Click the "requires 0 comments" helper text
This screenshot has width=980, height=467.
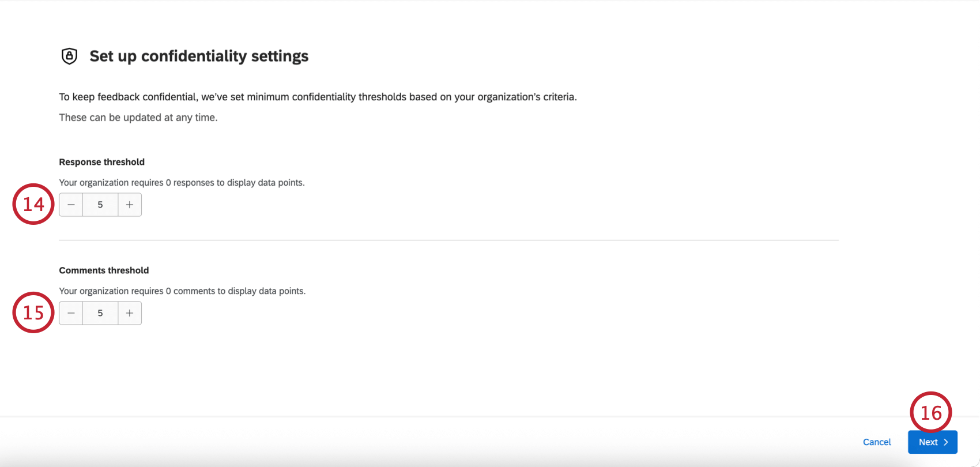[x=182, y=291]
